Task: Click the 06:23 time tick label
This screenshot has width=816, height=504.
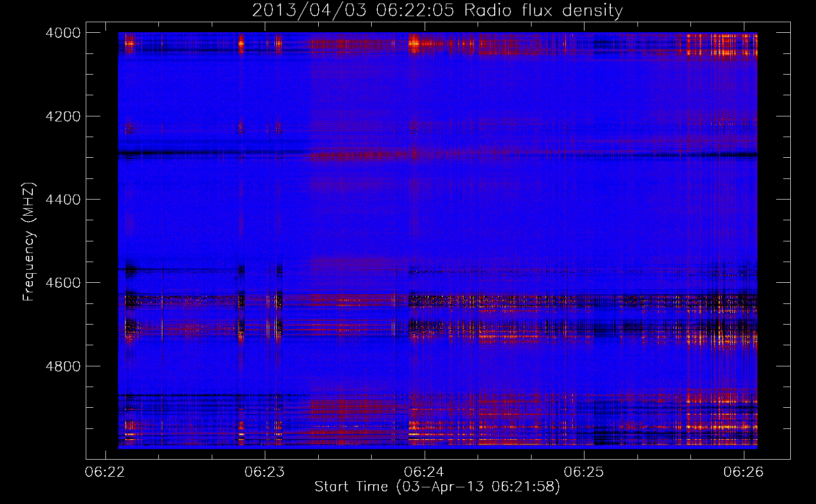Action: [x=265, y=472]
